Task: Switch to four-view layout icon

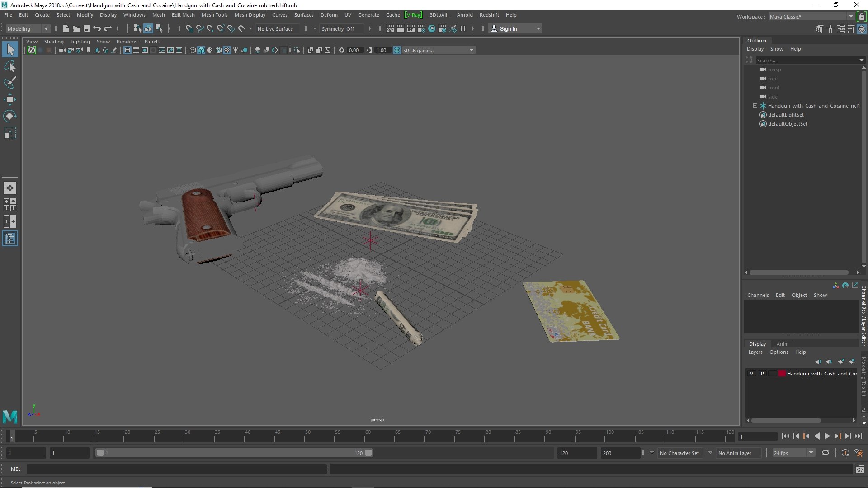Action: tap(10, 205)
